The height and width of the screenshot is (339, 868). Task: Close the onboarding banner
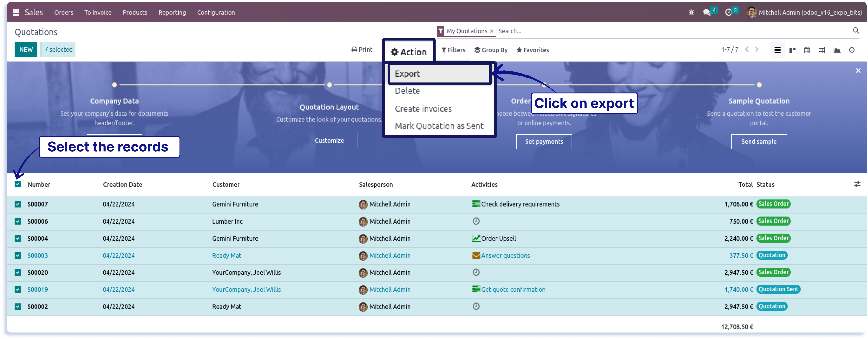click(858, 71)
